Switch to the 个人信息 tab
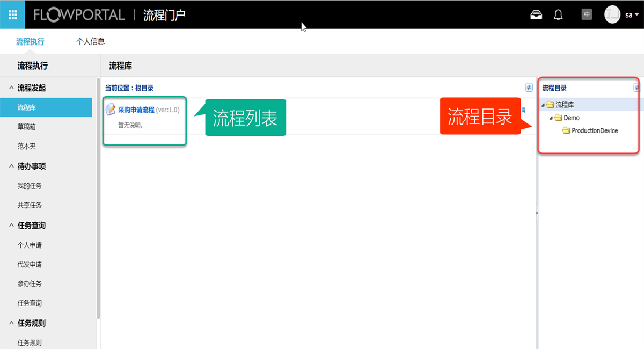This screenshot has height=349, width=644. coord(91,41)
